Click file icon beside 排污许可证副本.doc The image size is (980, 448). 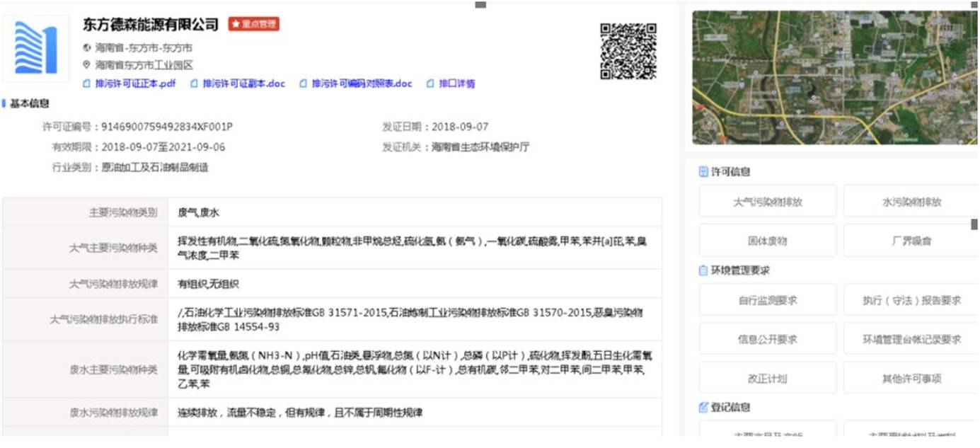point(195,84)
